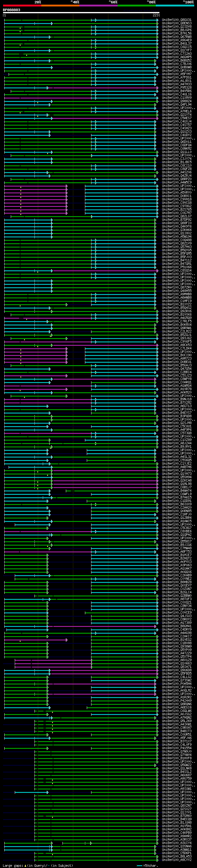The width and height of the screenshot is (197, 868).
Task: Open hit UniRef100_Q8ENS3
Action: click(176, 23)
